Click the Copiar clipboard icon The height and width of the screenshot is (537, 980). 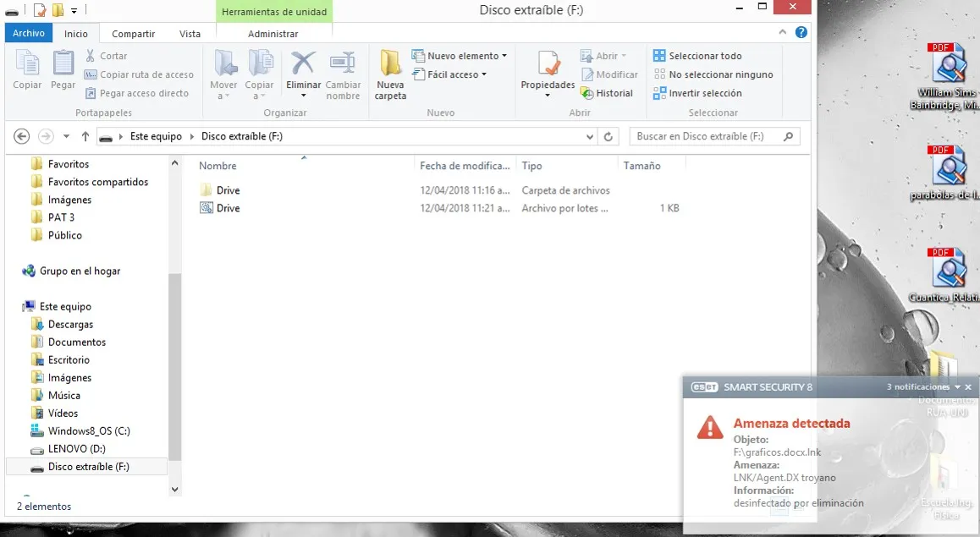click(x=27, y=63)
